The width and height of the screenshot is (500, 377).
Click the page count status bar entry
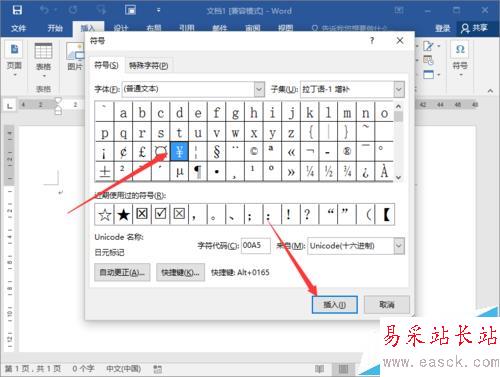point(33,369)
